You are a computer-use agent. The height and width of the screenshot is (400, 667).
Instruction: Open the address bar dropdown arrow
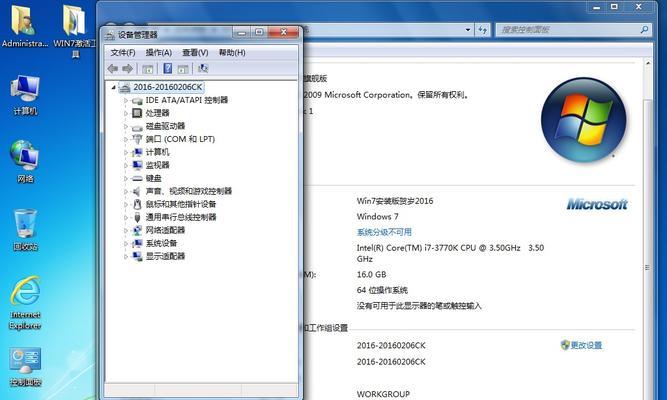(x=468, y=30)
